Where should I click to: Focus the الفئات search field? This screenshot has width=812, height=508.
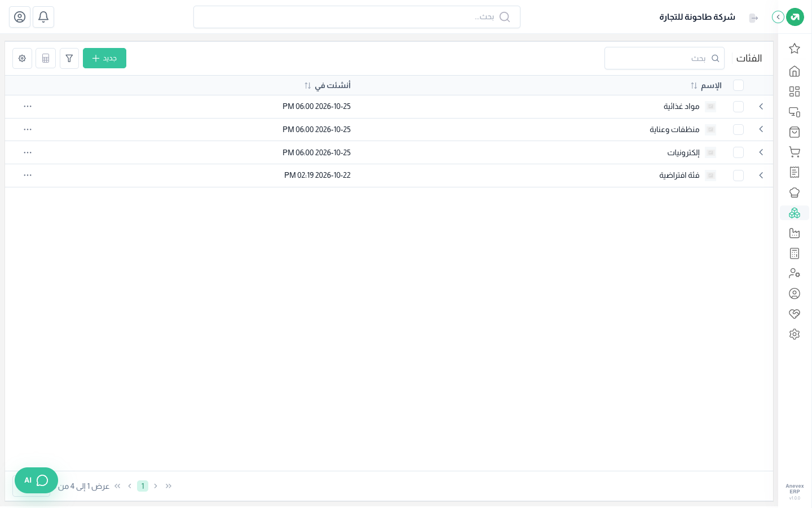664,58
